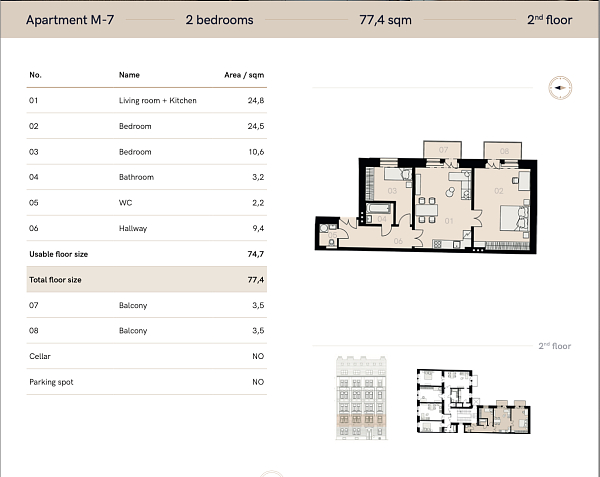Click hallway 06 on the floor plan
Screen dimensions: 600x477
397,239
